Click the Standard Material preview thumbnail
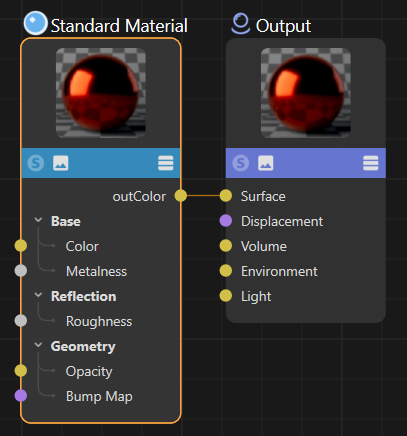This screenshot has height=436, width=407. point(101,93)
